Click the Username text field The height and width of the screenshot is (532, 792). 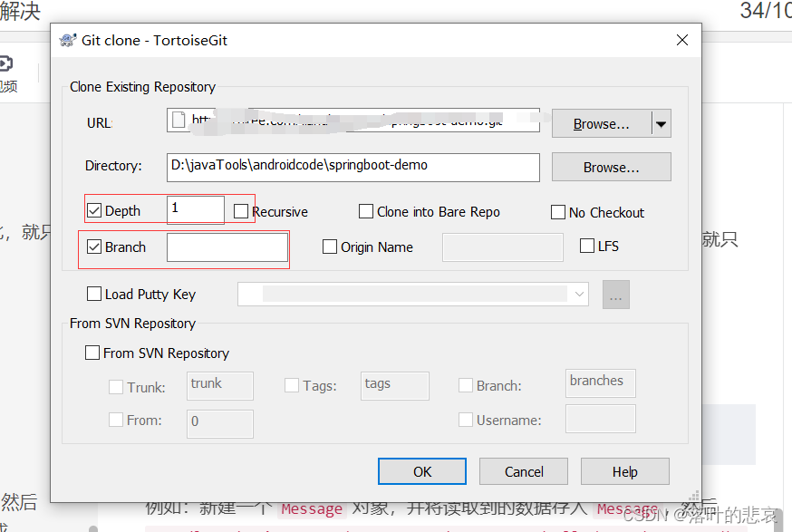(601, 419)
